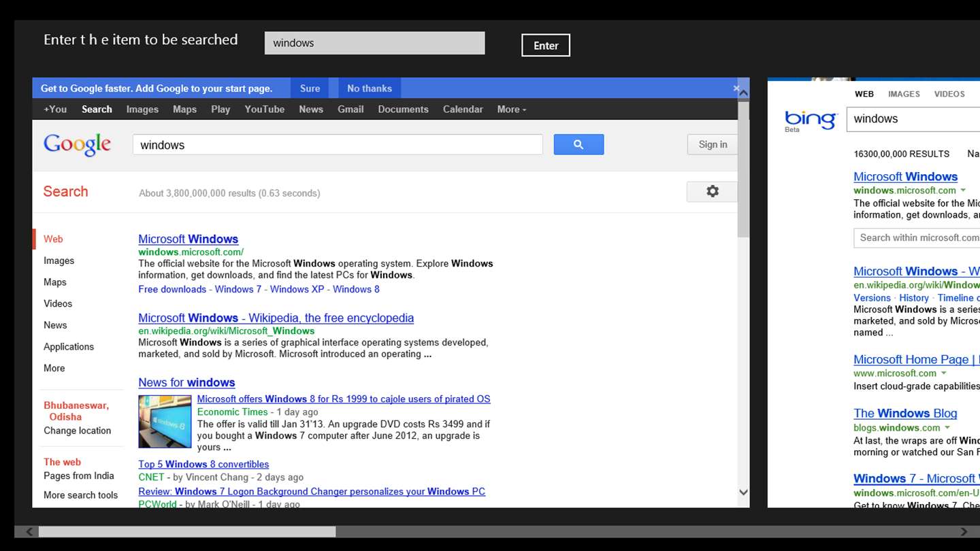
Task: Expand the www.microsoft.com dropdown arrow in Bing
Action: tap(944, 373)
